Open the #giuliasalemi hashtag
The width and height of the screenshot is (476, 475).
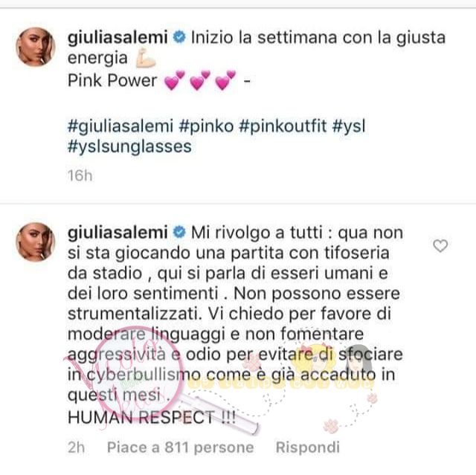120,126
